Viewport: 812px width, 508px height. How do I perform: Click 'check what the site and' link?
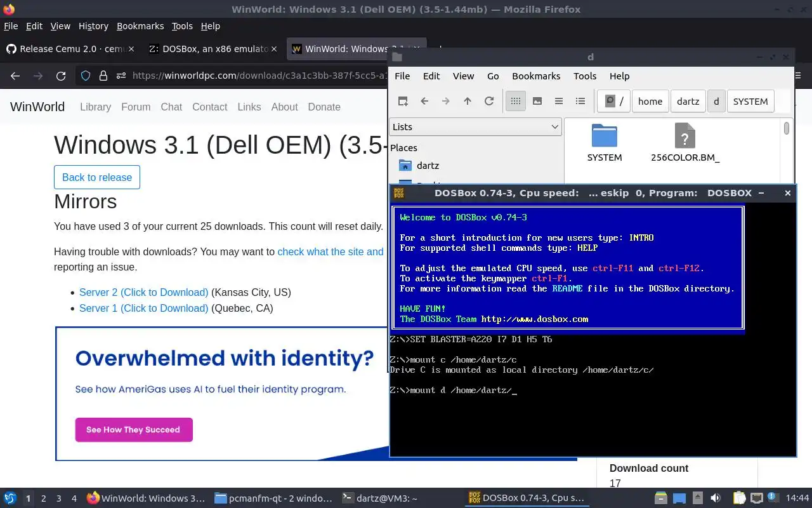click(x=331, y=251)
